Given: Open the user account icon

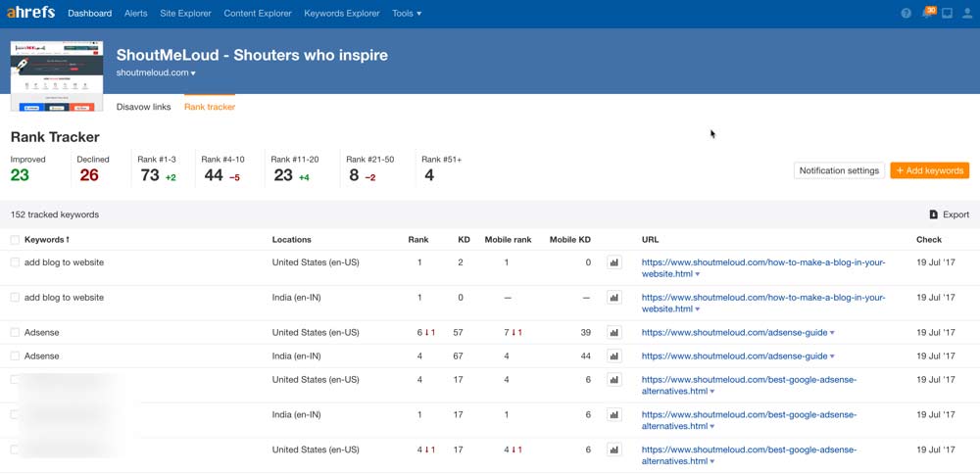Looking at the screenshot, I should pos(968,13).
